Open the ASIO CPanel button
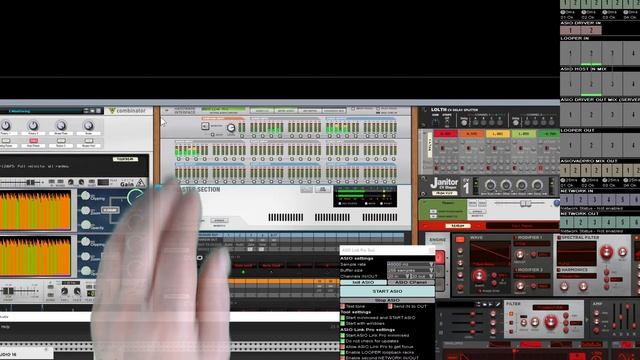 (411, 282)
